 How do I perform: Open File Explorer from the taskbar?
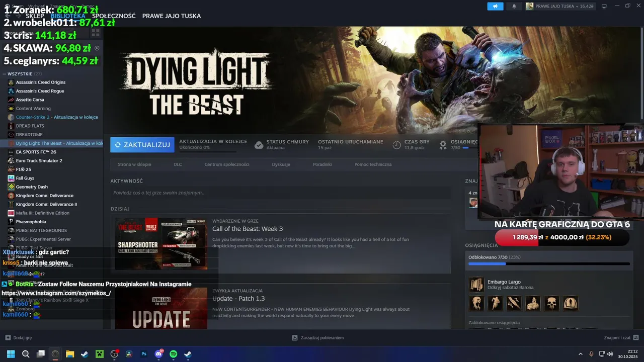pyautogui.click(x=70, y=354)
